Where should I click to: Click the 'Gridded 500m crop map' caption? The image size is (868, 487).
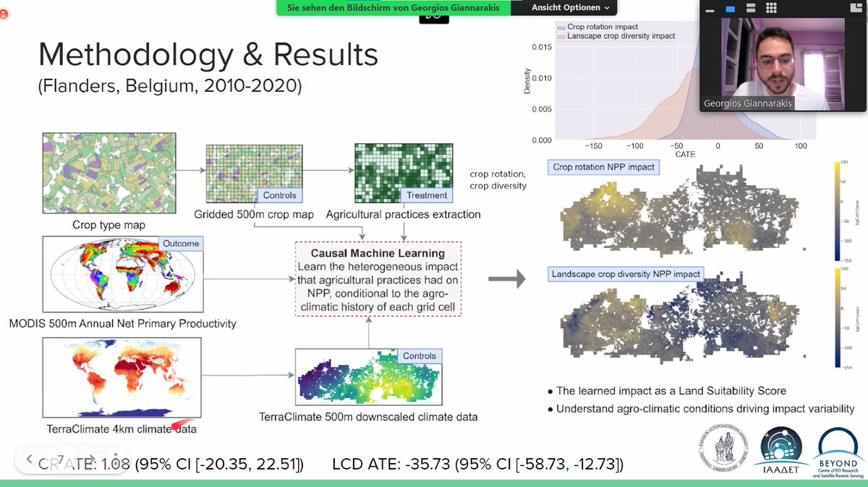tap(252, 214)
